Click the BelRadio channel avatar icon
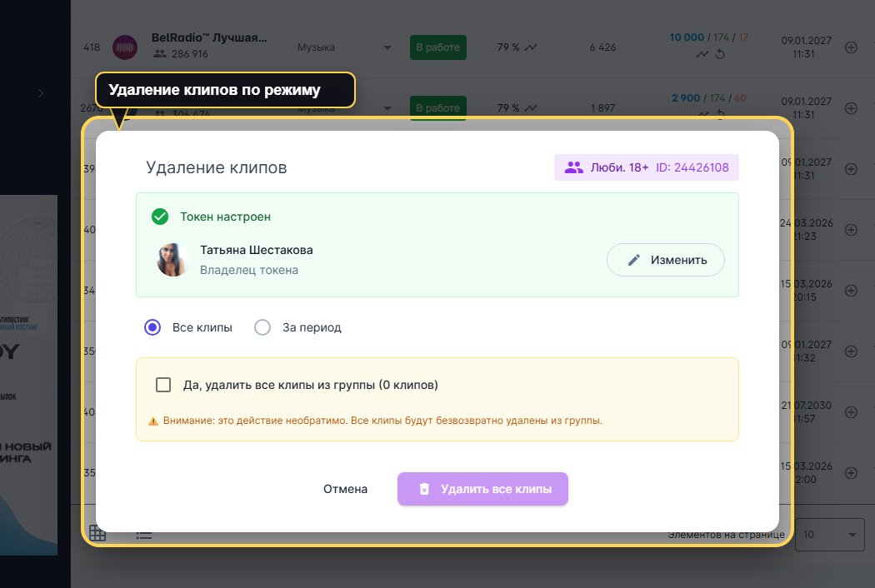 124,47
